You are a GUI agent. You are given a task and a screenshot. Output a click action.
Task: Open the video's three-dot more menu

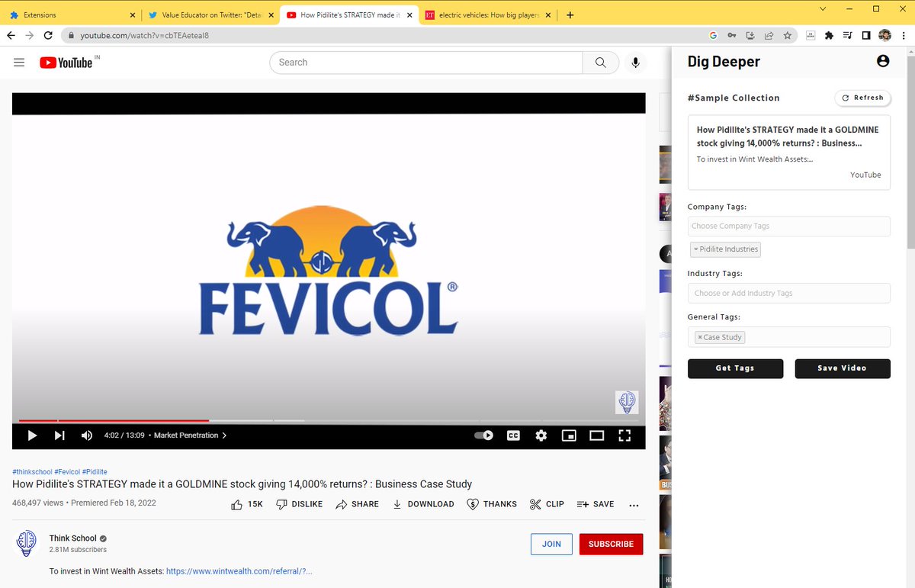tap(634, 504)
